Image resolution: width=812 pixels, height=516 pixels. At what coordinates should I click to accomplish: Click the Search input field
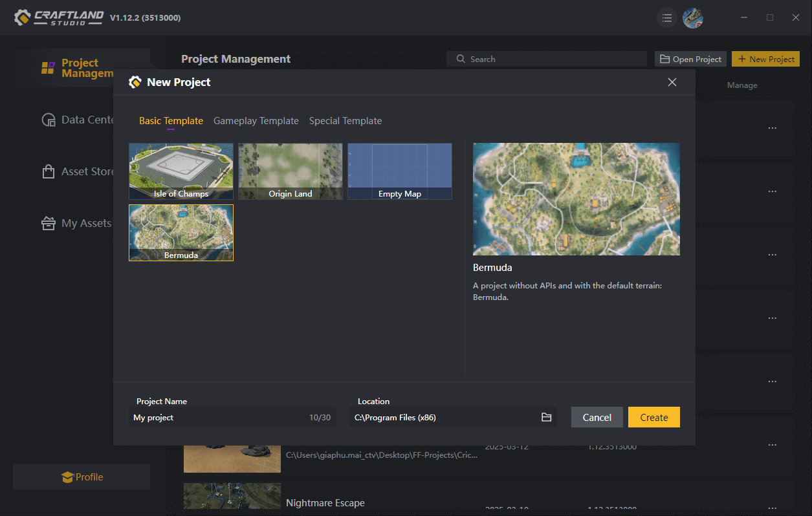click(x=547, y=59)
